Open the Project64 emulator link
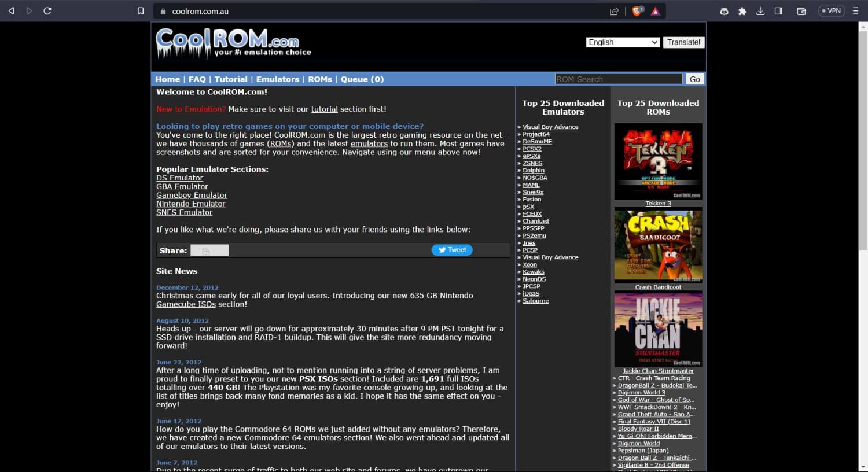868x472 pixels. [x=536, y=134]
